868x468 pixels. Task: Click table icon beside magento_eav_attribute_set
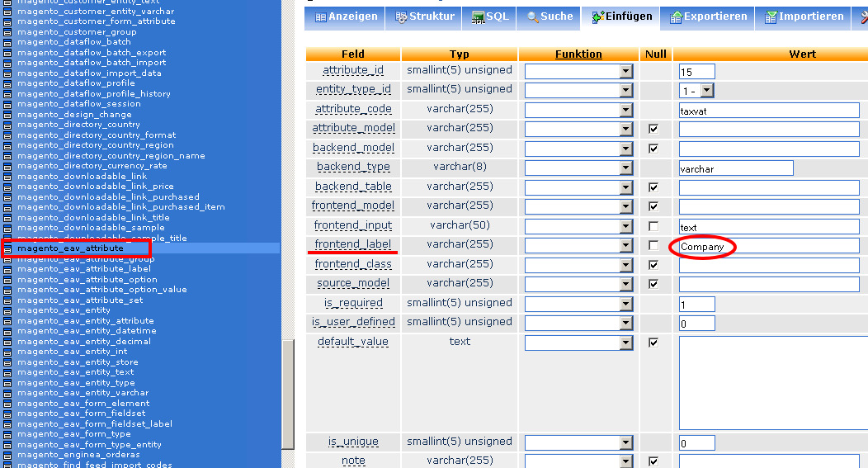[7, 300]
